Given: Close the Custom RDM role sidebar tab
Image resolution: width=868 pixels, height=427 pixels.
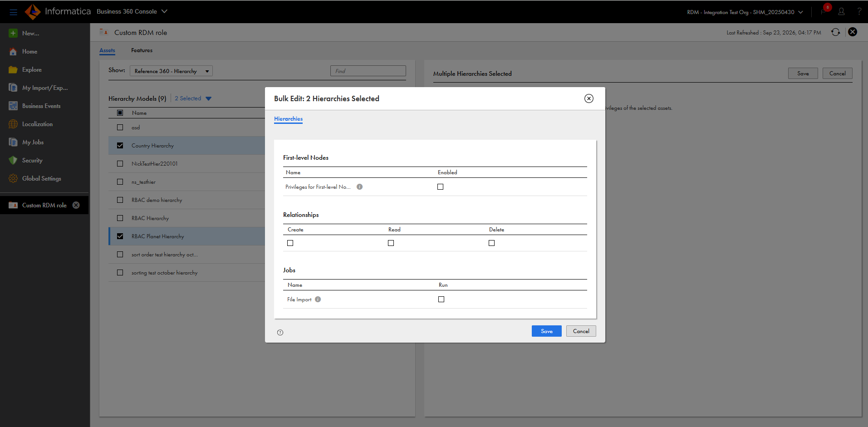Looking at the screenshot, I should [x=76, y=205].
